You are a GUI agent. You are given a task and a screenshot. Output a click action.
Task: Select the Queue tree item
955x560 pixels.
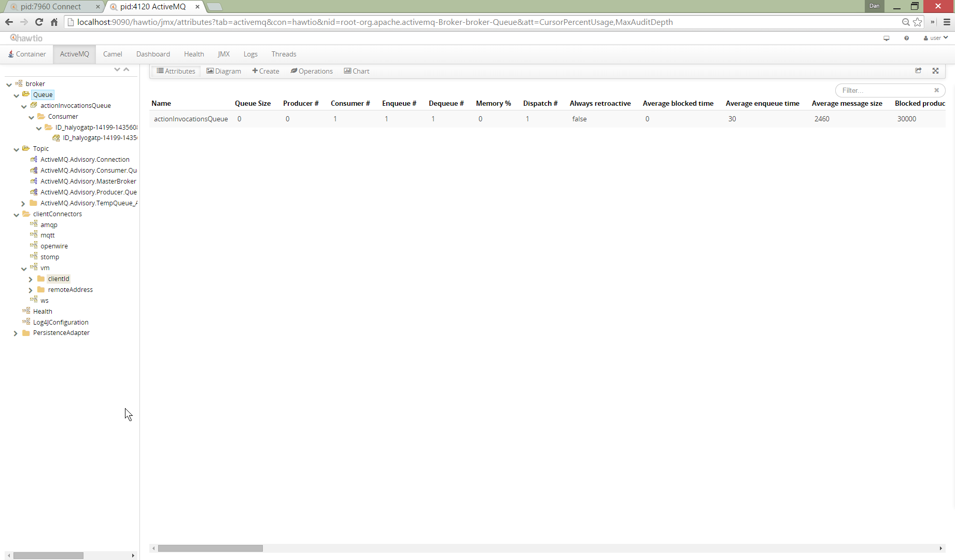[43, 94]
